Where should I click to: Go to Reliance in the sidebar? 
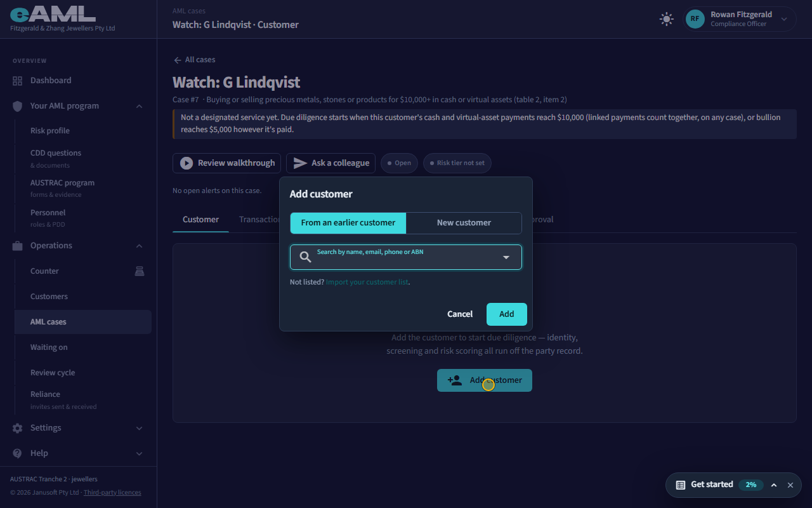83,399
